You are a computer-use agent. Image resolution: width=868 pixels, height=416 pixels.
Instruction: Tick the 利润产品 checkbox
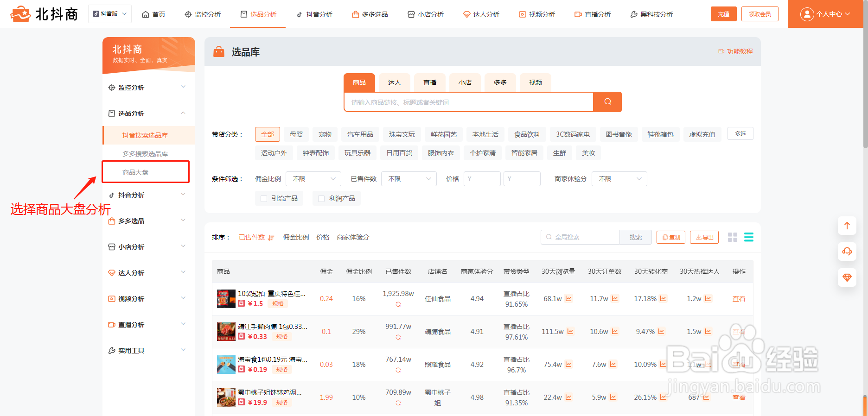pos(321,198)
